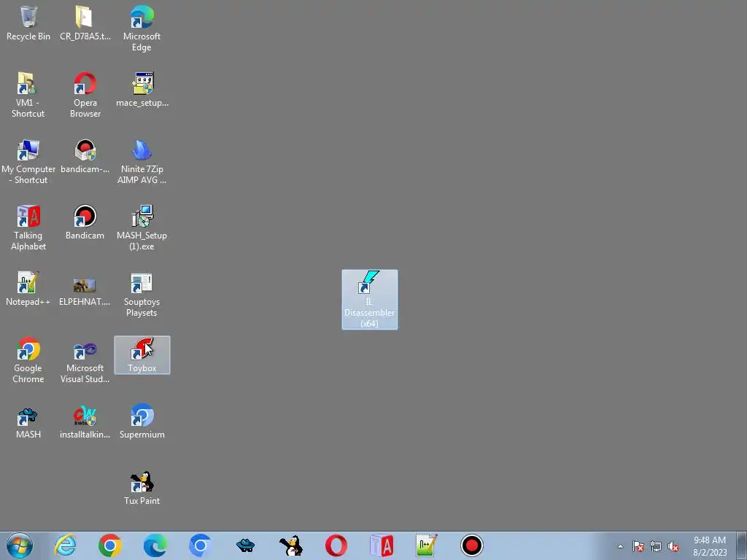Launch Tux Paint from the taskbar
The image size is (747, 560).
click(290, 545)
